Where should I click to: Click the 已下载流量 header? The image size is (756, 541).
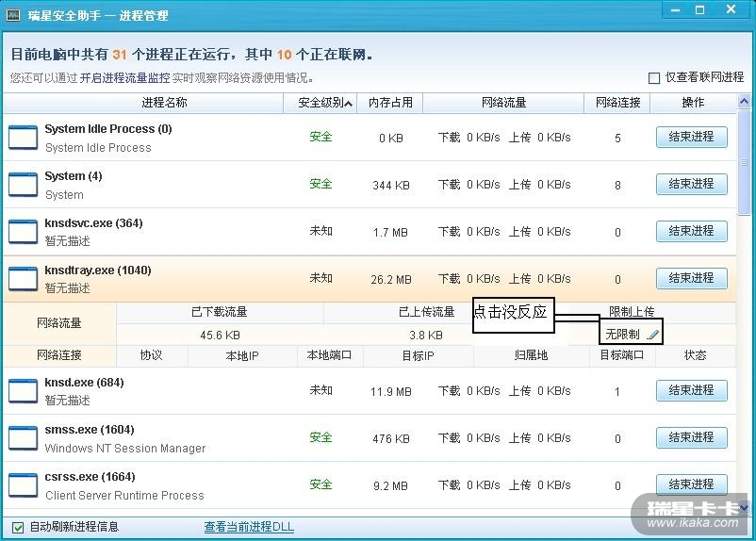tap(219, 312)
